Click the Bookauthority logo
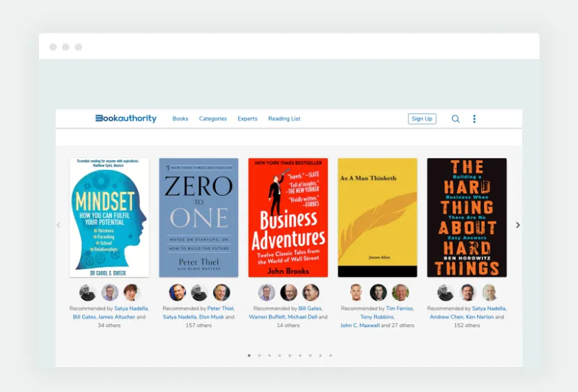Screen dimensions: 578x392 coord(126,118)
